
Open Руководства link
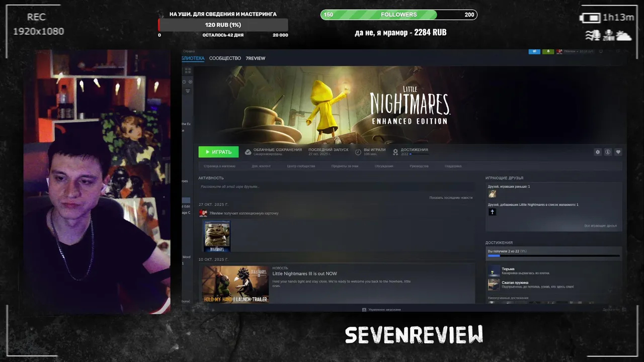coord(419,166)
